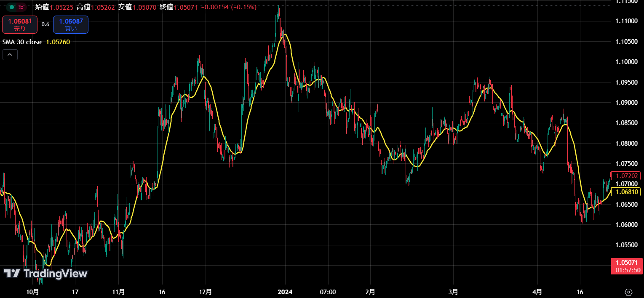Click the 始値 open price value
This screenshot has height=298, width=644.
pos(61,7)
